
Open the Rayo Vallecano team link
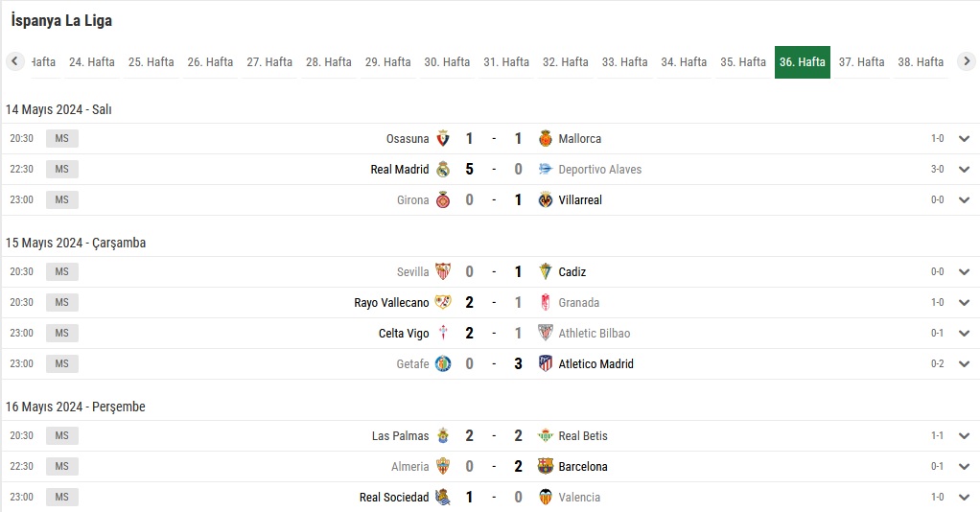pyautogui.click(x=391, y=303)
